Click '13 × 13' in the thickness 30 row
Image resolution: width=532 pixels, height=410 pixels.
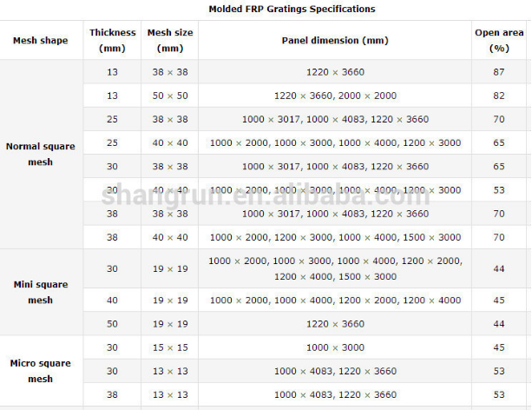(170, 371)
